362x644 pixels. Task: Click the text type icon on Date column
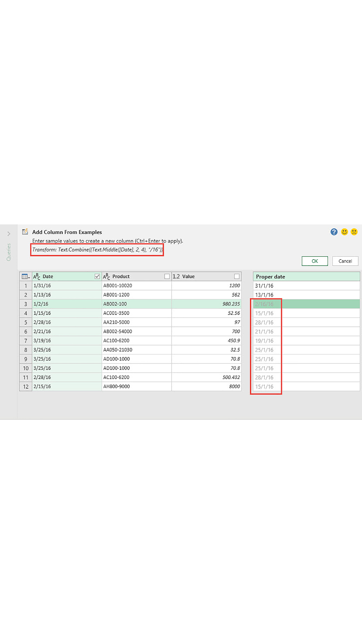(x=37, y=276)
